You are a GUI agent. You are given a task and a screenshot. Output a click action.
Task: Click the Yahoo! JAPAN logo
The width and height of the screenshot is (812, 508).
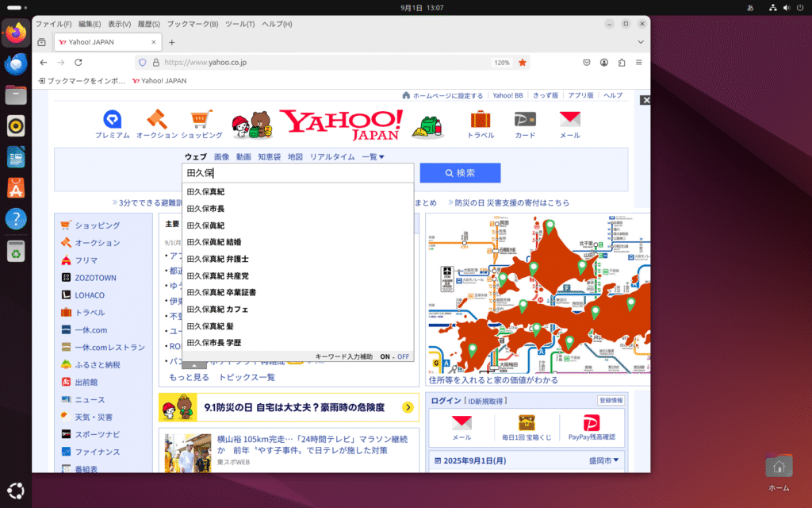point(341,125)
